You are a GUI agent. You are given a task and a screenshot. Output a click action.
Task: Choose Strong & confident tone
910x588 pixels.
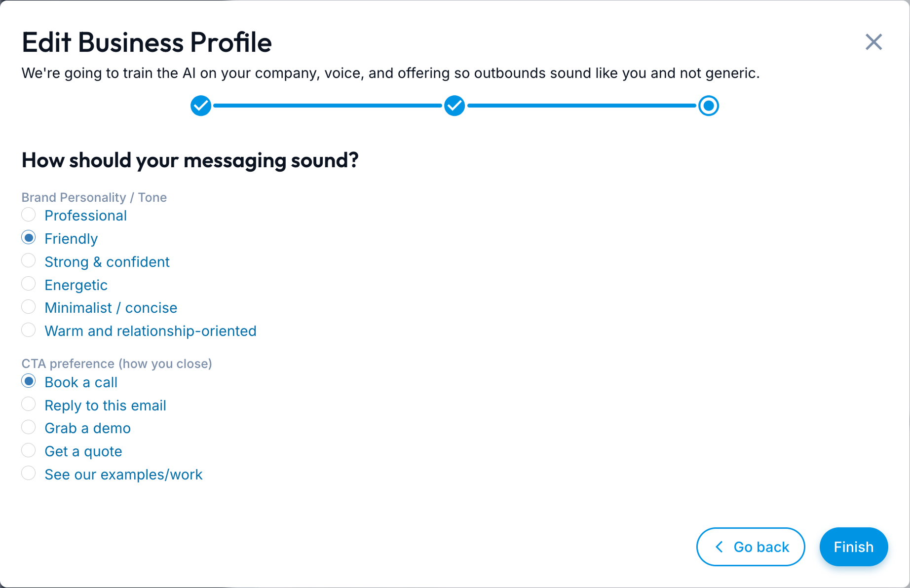pos(29,261)
